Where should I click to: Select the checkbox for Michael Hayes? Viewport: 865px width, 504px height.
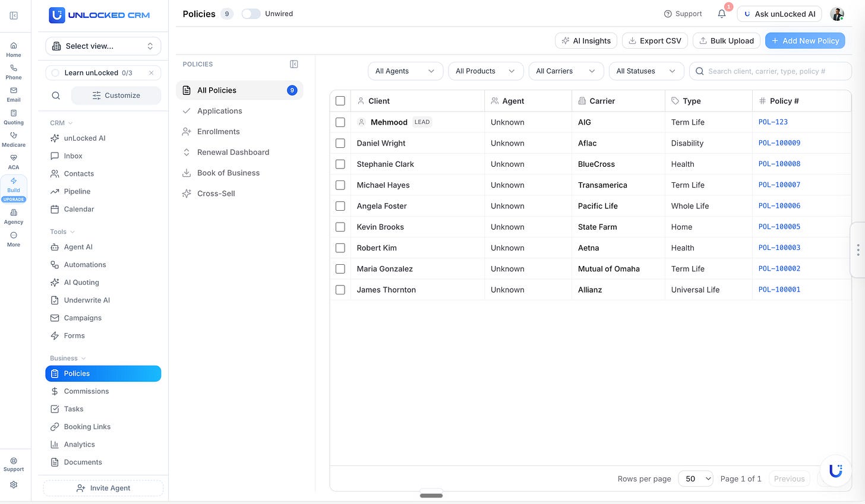click(340, 185)
